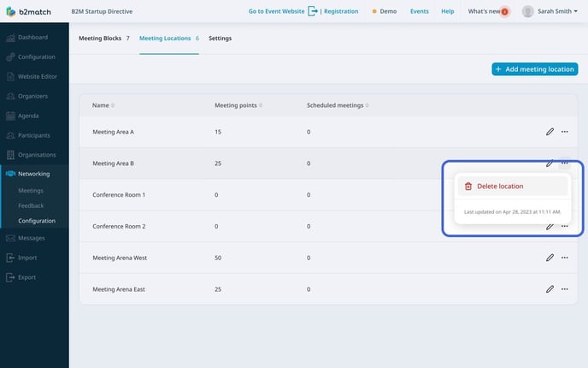
Task: Sort by Meeting points column
Action: click(x=238, y=105)
